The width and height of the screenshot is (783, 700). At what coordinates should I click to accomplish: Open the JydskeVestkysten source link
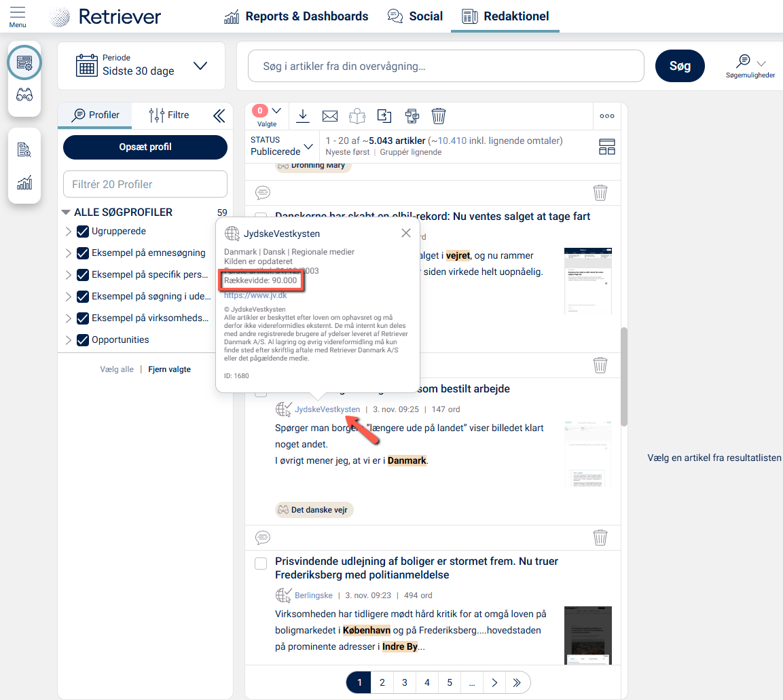[x=327, y=409]
